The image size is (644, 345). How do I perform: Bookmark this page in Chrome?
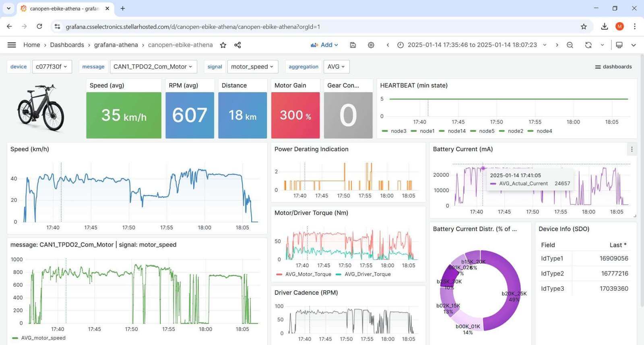tap(584, 27)
